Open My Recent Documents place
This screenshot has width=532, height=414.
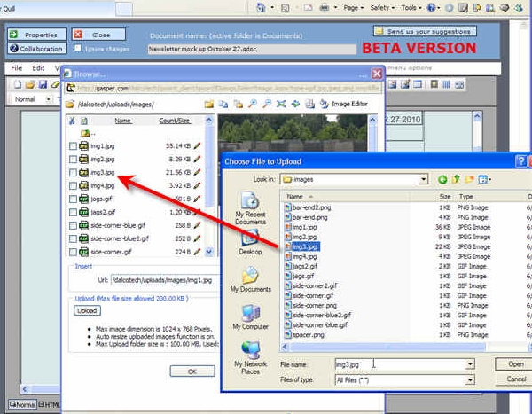pos(250,208)
